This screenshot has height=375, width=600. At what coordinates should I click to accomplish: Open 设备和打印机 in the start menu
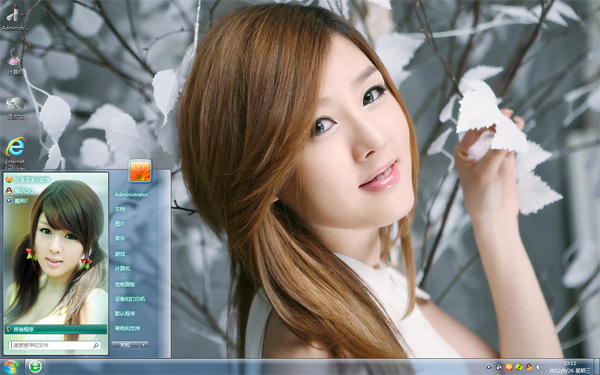tap(130, 299)
